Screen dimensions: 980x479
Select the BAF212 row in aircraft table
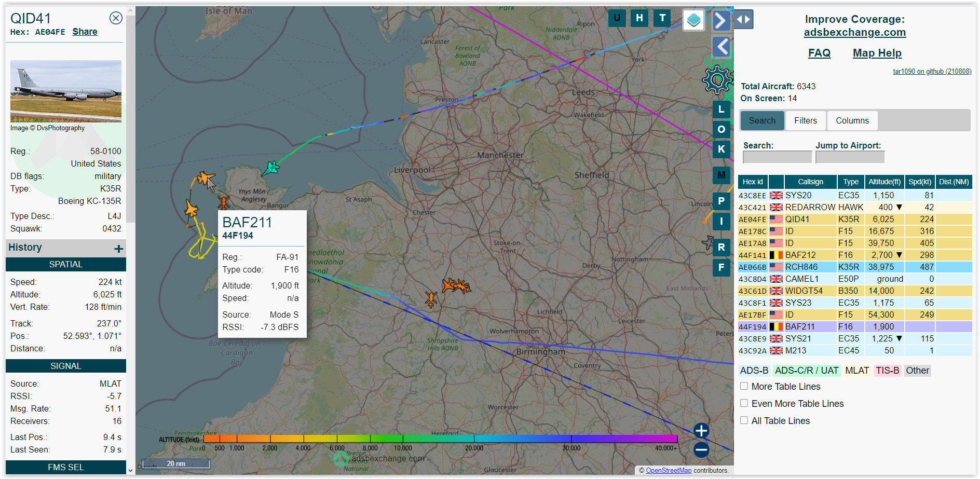click(855, 255)
